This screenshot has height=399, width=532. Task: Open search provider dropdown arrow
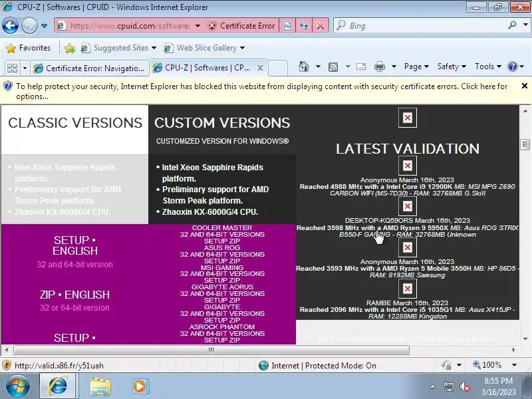click(x=525, y=25)
